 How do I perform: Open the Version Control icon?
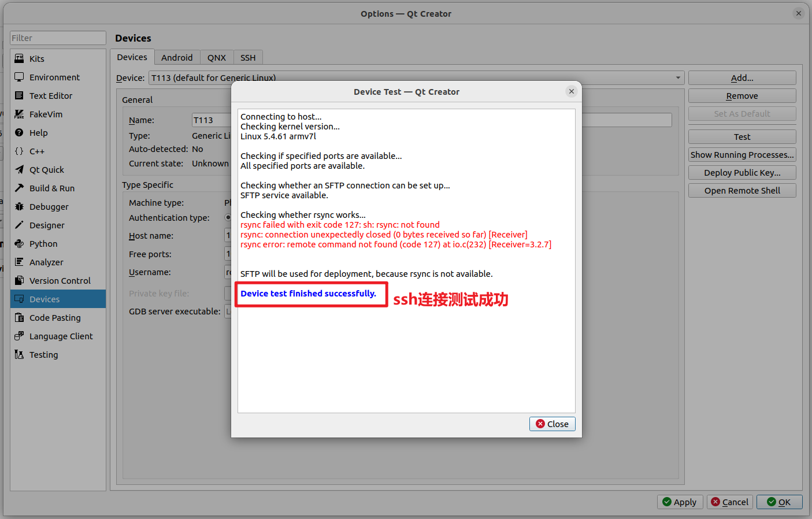(x=19, y=280)
